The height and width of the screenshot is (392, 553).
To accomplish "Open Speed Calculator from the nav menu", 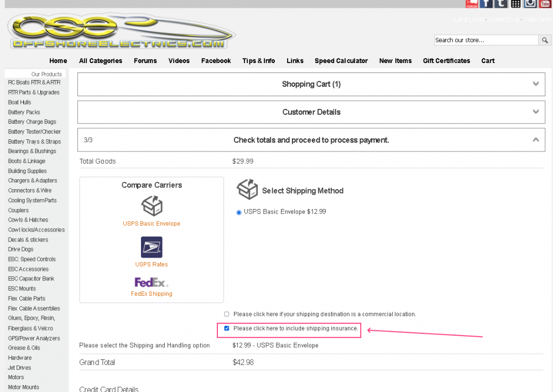I will click(341, 61).
